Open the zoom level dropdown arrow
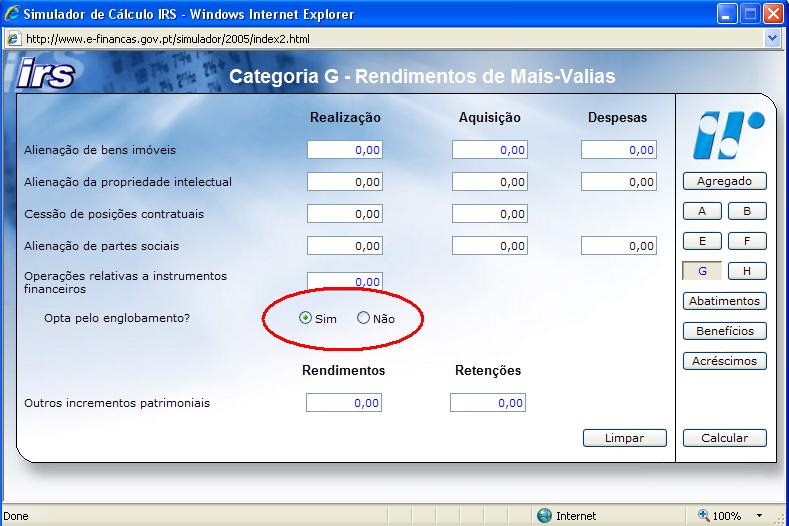This screenshot has height=526, width=789. (759, 515)
